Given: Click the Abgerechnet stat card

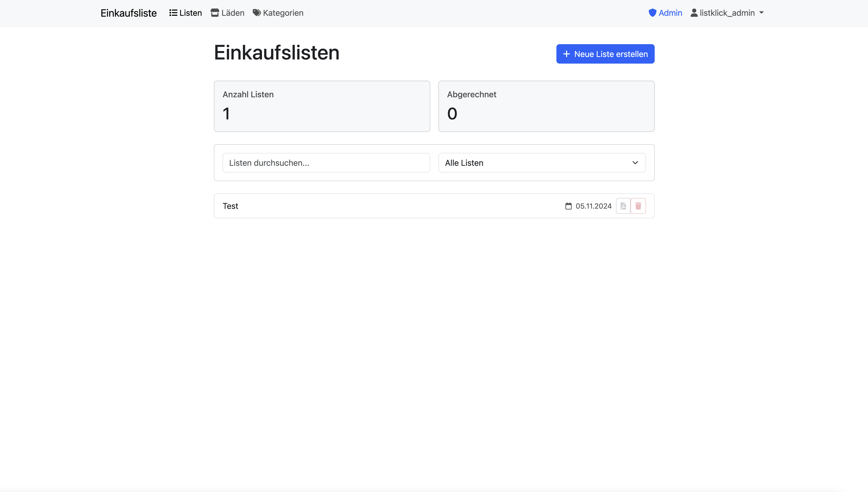Looking at the screenshot, I should click(546, 106).
